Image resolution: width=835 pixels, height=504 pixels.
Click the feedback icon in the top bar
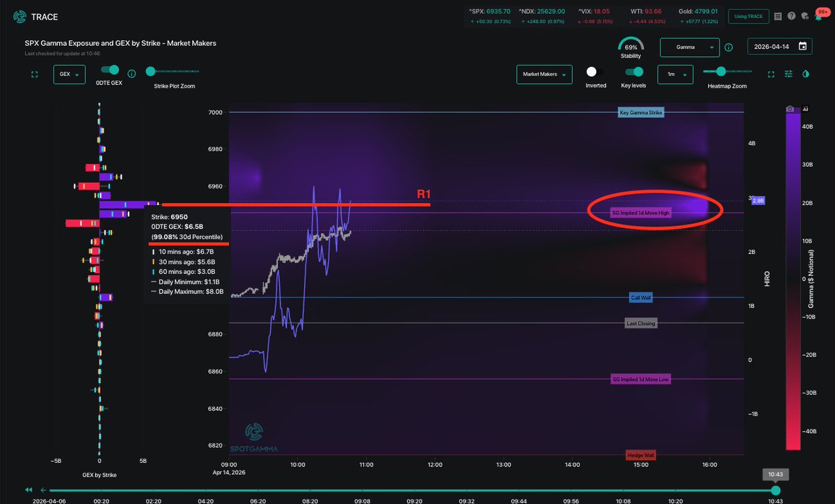(804, 16)
